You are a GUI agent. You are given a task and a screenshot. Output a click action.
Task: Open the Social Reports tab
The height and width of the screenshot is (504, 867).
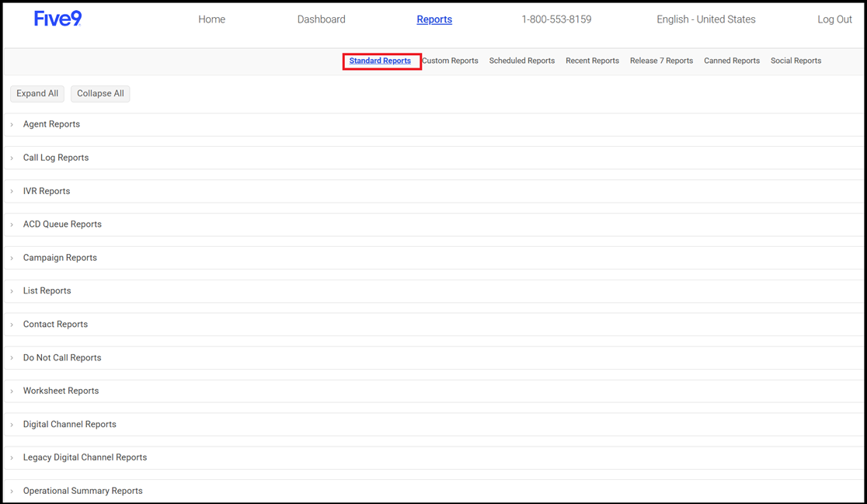(796, 61)
